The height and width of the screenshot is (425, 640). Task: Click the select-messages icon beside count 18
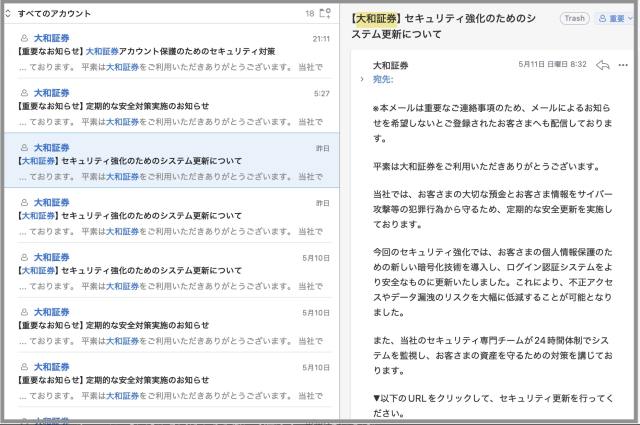coord(324,13)
